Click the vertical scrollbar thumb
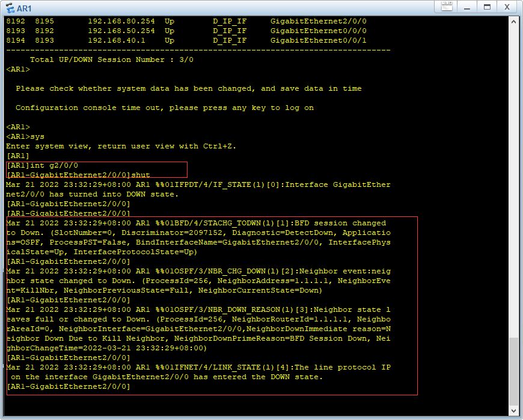This screenshot has height=420, width=523. pyautogui.click(x=513, y=371)
